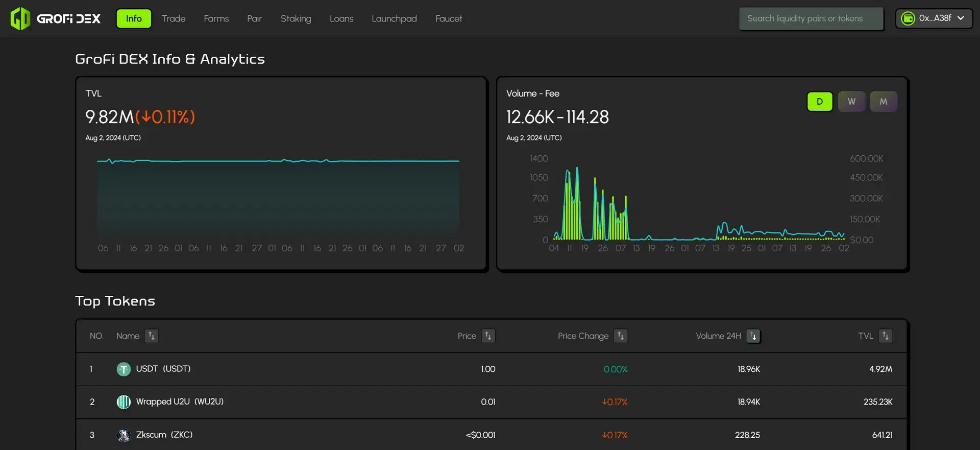The image size is (980, 450).
Task: Click the GroFi DEX logo
Action: (56, 19)
